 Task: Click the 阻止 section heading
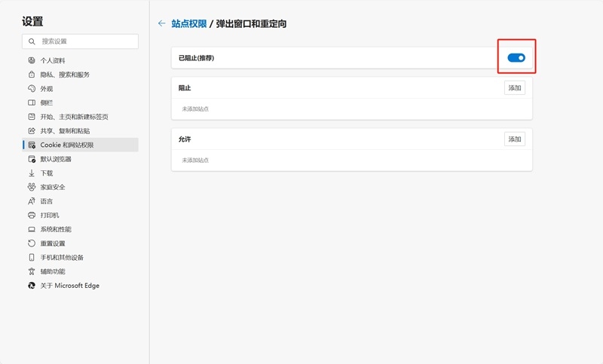point(185,88)
